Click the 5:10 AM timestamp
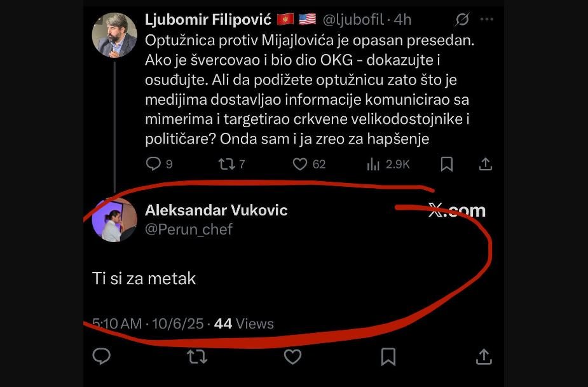Screen dimensions: 588x387 click(x=117, y=323)
